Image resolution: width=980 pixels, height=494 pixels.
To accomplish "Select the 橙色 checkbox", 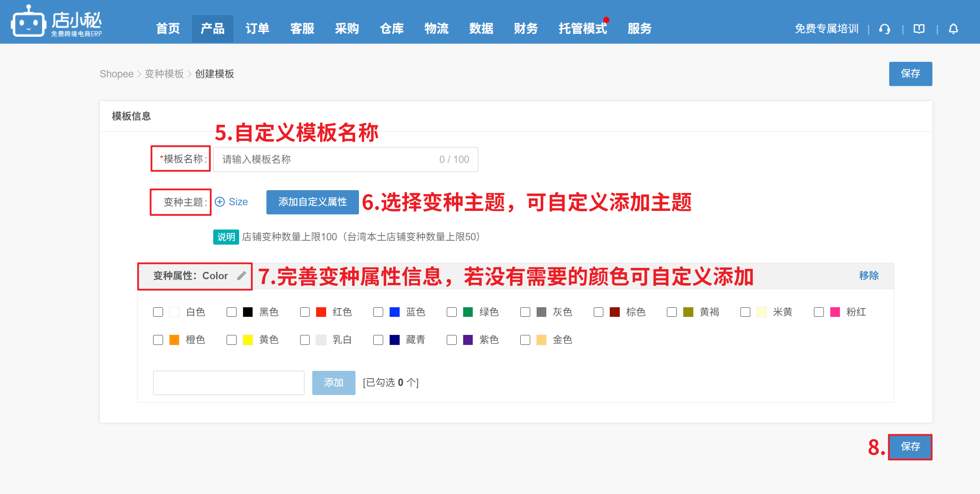I will click(x=158, y=340).
